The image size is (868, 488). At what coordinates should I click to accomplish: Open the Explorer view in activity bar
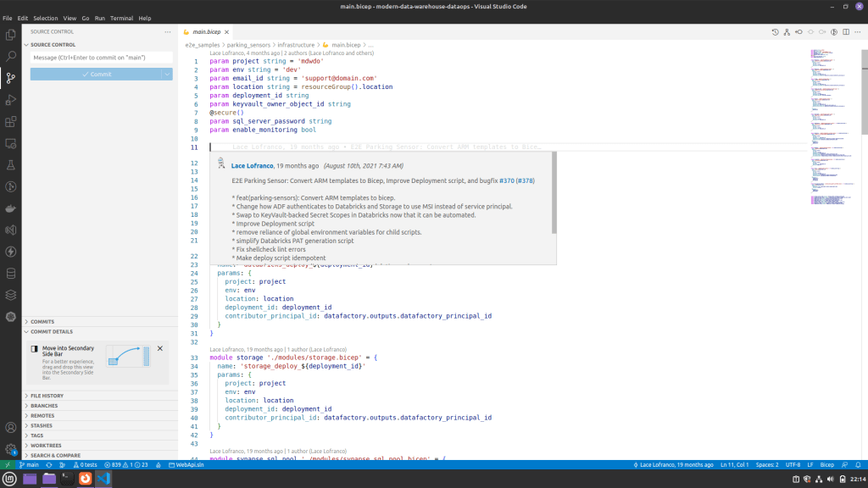11,35
